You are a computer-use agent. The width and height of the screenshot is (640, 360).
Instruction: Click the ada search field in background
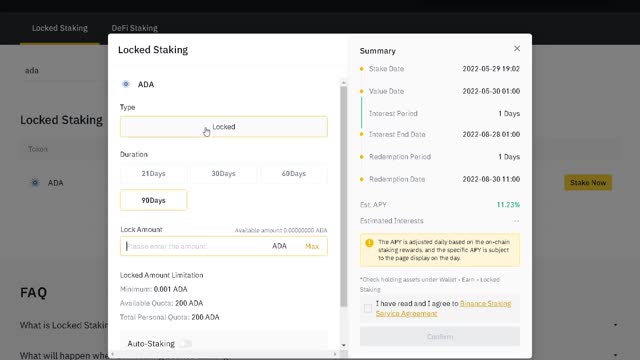65,70
